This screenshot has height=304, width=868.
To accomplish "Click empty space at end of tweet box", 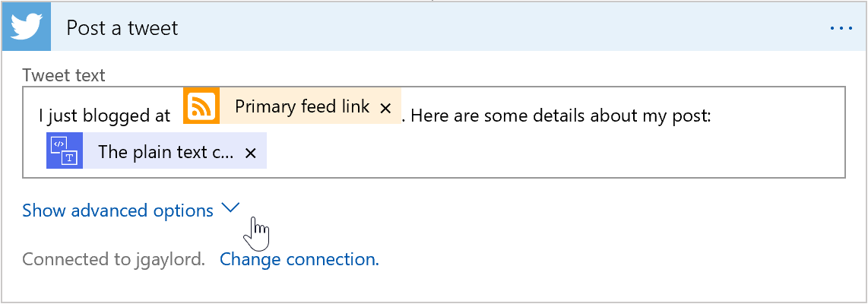I will click(x=553, y=152).
